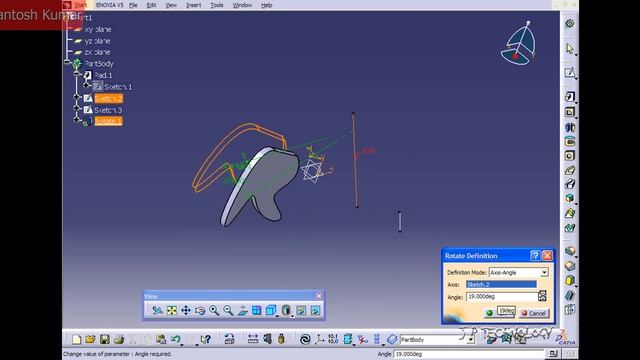640x360 pixels.
Task: Click the Axis System icon
Action: coord(319,339)
